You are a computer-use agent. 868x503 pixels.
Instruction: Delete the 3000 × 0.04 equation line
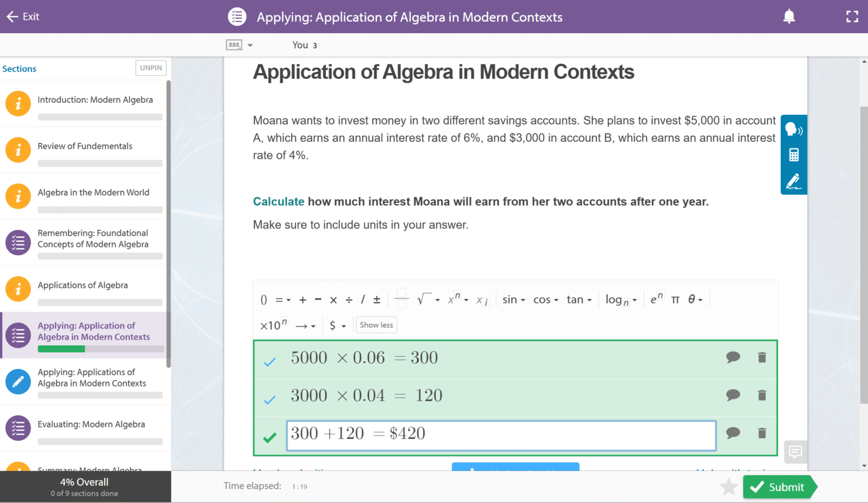coord(762,395)
